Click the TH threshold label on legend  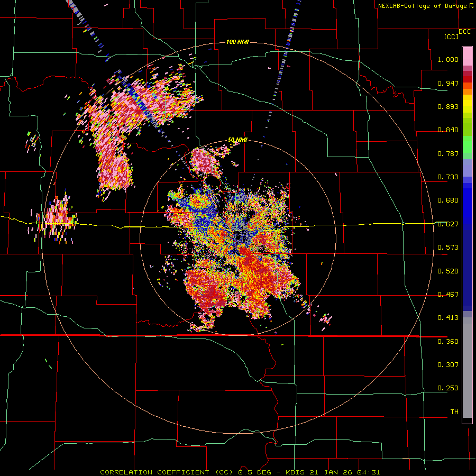454,412
